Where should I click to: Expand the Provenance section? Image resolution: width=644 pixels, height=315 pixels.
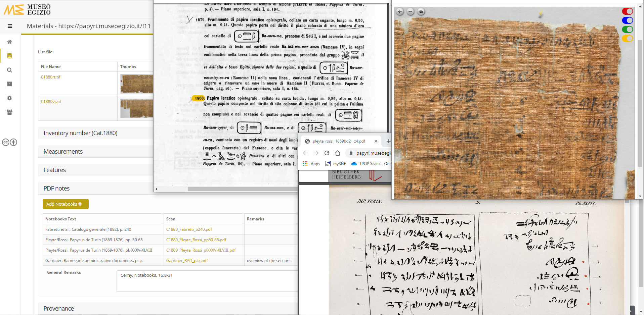pos(59,309)
